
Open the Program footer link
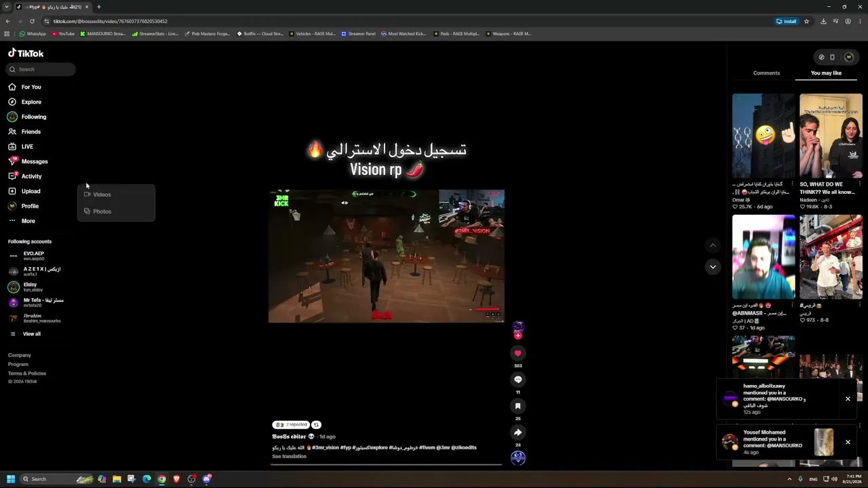18,365
